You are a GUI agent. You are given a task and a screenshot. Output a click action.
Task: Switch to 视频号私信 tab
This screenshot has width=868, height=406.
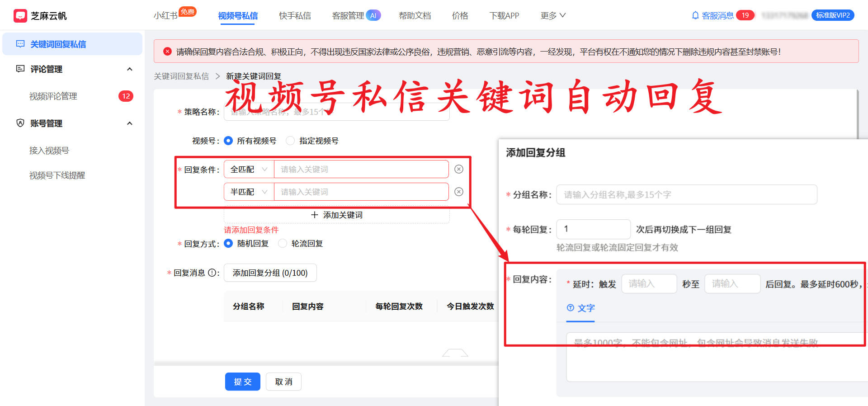pos(238,16)
